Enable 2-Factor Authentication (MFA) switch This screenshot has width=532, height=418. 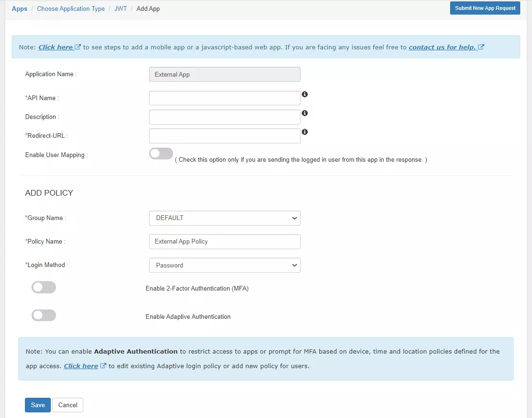(x=44, y=287)
